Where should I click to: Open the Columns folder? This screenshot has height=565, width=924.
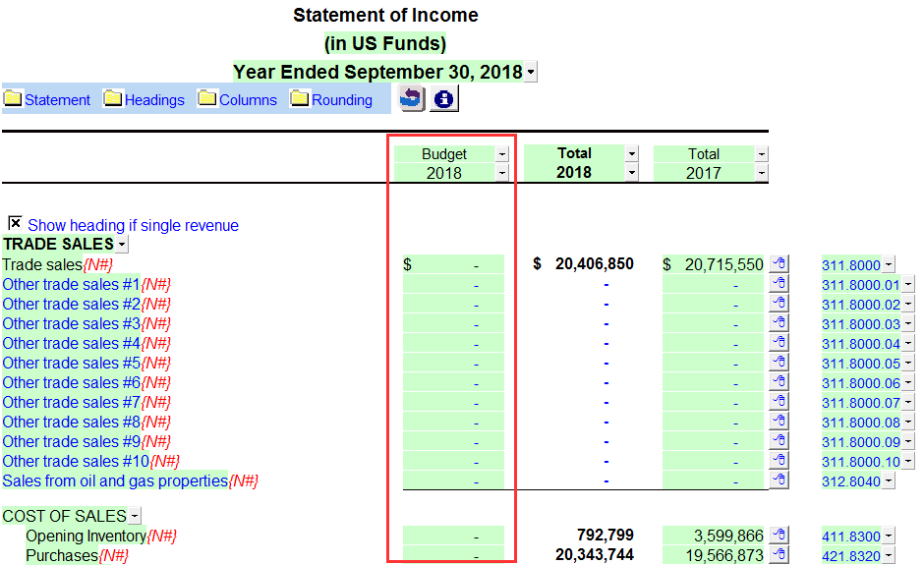click(x=238, y=99)
